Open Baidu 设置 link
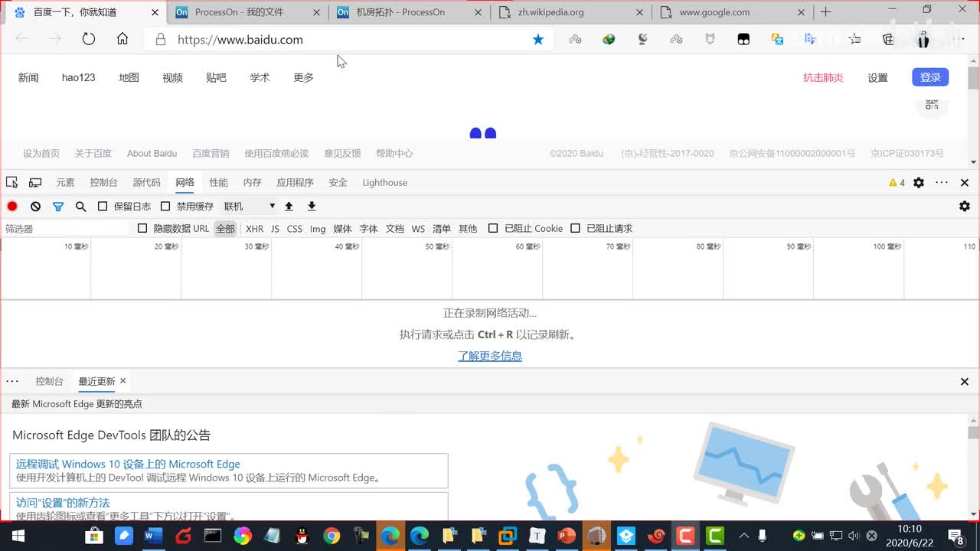The width and height of the screenshot is (980, 551). (x=877, y=77)
